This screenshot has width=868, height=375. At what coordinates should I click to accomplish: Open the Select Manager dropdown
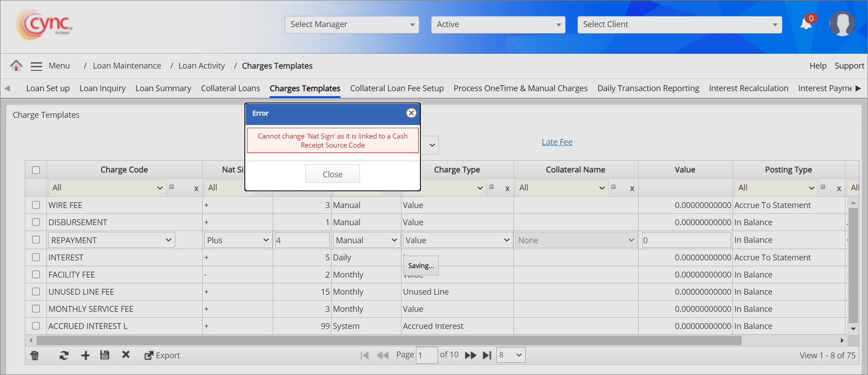coord(351,24)
